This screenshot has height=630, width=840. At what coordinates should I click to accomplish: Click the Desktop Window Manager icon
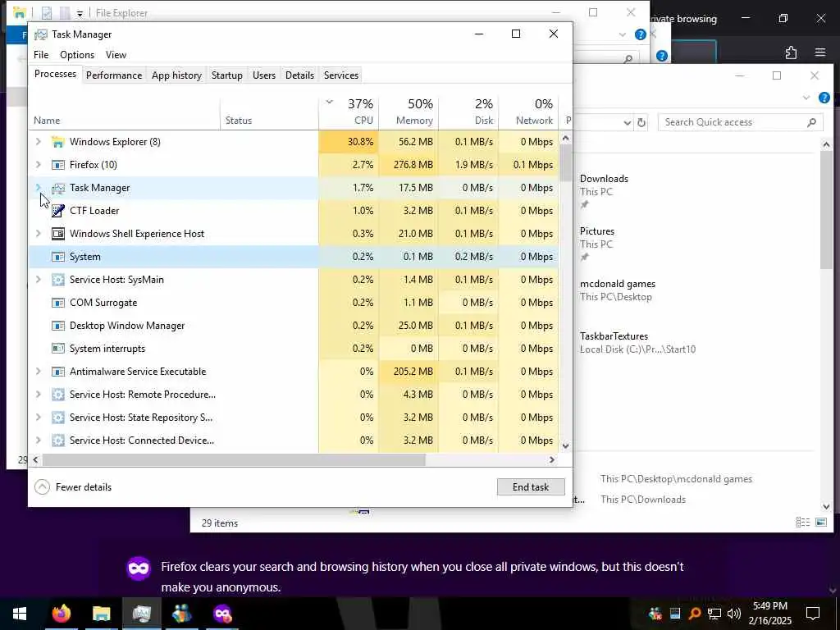58,326
